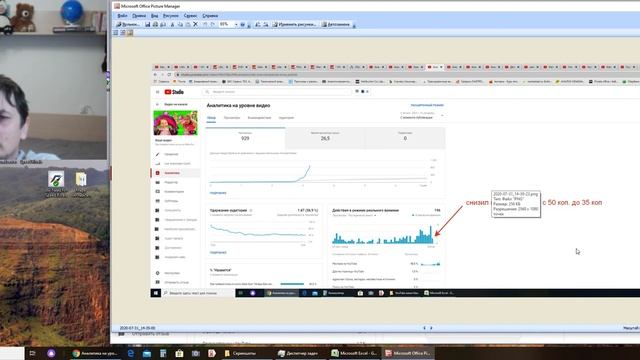Click the Copy icon in toolbar
Image resolution: width=640 pixels, height=360 pixels.
[x=180, y=24]
